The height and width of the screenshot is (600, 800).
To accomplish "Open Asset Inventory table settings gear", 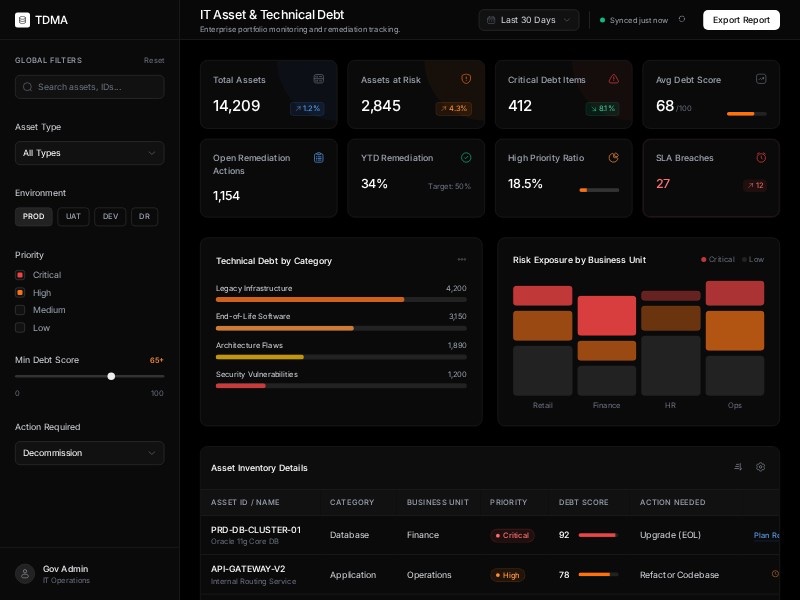I will pyautogui.click(x=760, y=467).
